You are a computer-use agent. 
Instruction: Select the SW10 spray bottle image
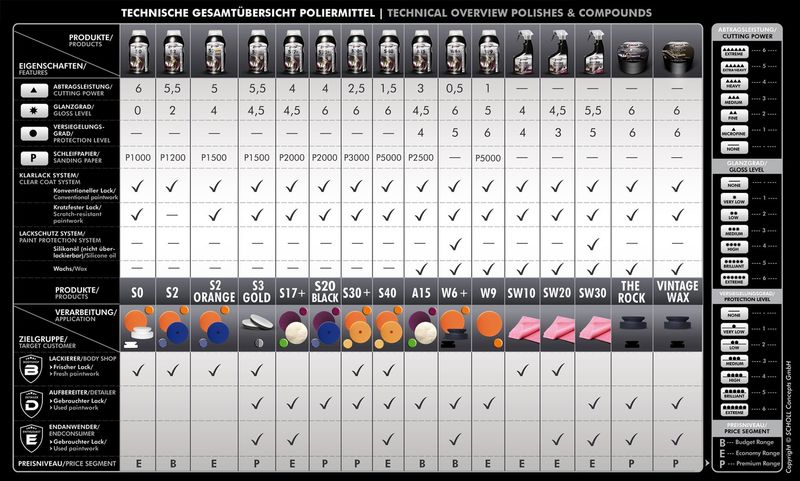[521, 52]
